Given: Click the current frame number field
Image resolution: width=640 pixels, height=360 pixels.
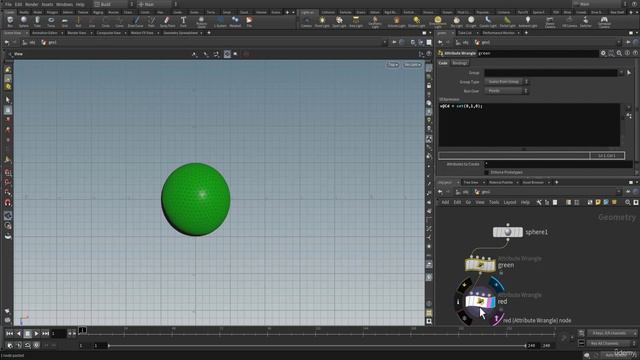Looking at the screenshot, I should click(58, 334).
